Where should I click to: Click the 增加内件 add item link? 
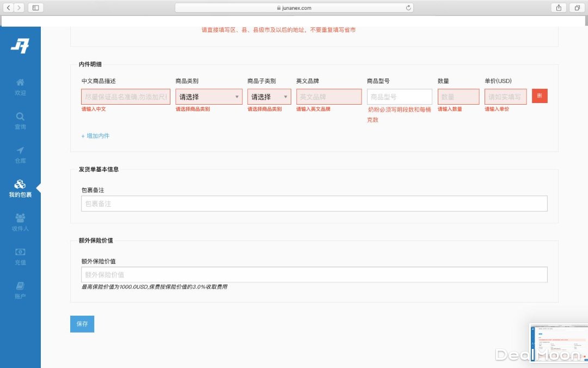(96, 136)
